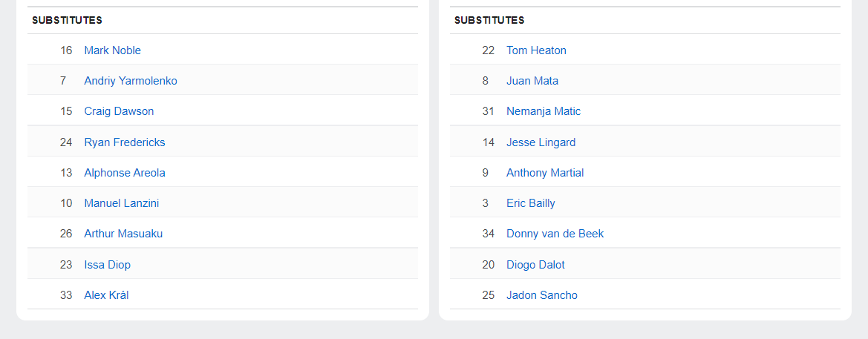Click shirt number 16 beside Mark Noble
This screenshot has height=339, width=868.
(66, 50)
